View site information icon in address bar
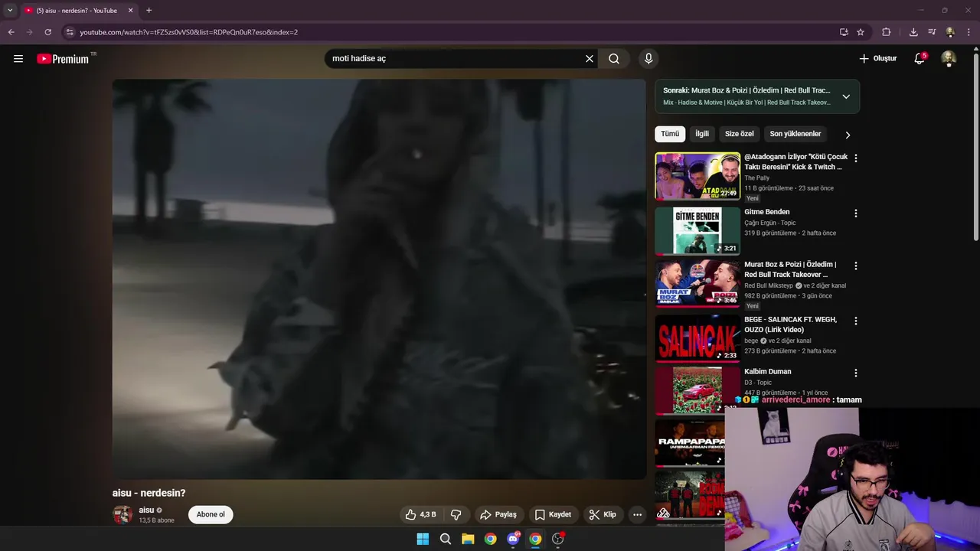The image size is (980, 551). point(70,32)
